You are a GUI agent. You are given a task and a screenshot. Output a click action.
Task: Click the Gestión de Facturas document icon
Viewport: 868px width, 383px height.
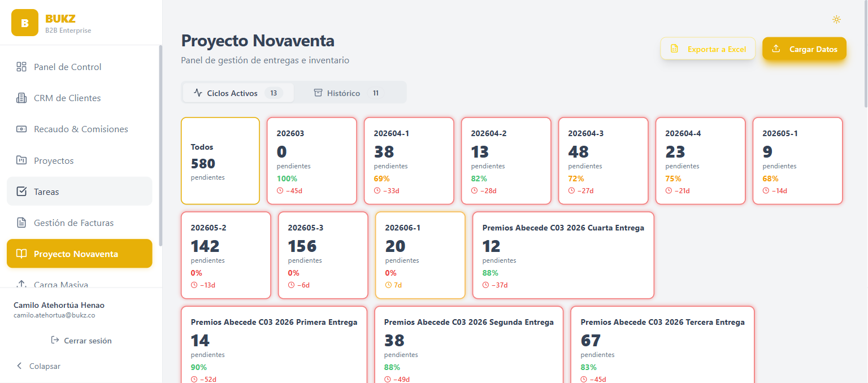(21, 223)
